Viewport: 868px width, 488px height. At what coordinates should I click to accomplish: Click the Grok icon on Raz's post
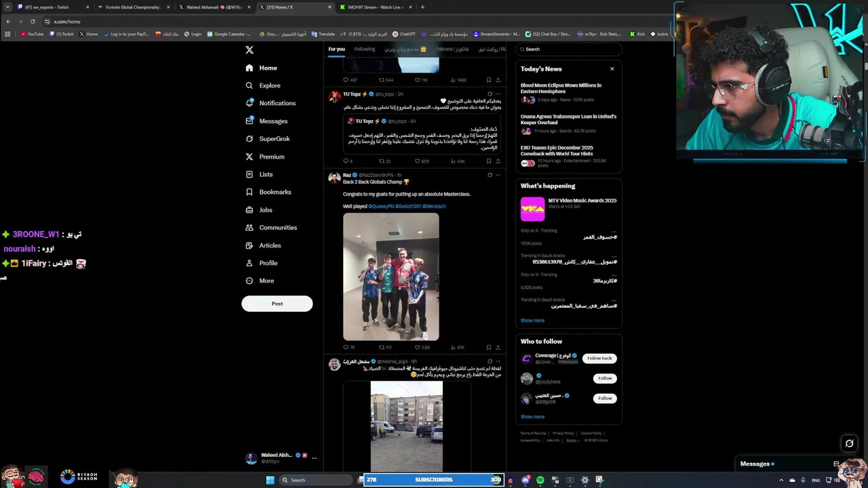coord(490,175)
